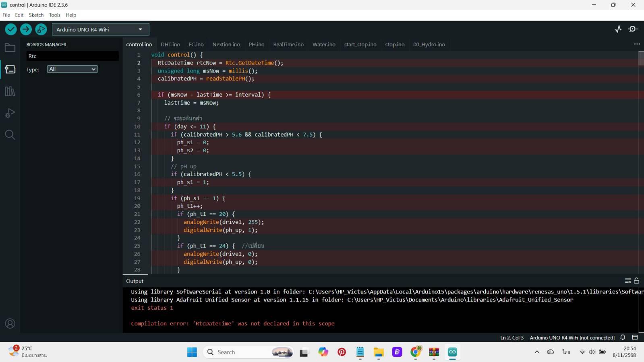Click the notifications bell in status bar
The height and width of the screenshot is (362, 644).
[623, 337]
